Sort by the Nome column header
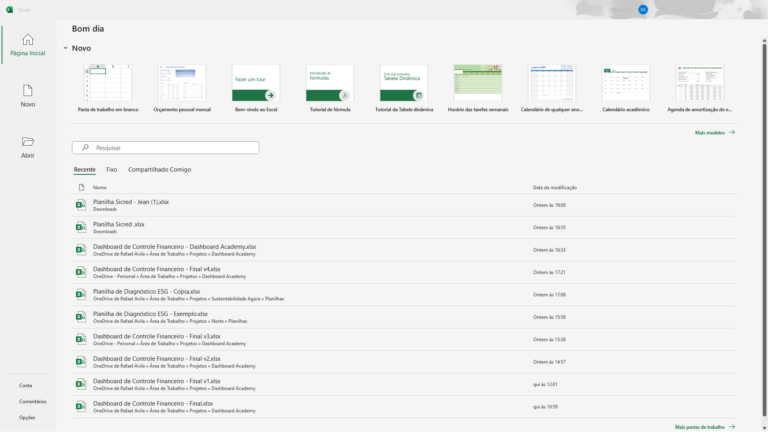 click(x=99, y=188)
